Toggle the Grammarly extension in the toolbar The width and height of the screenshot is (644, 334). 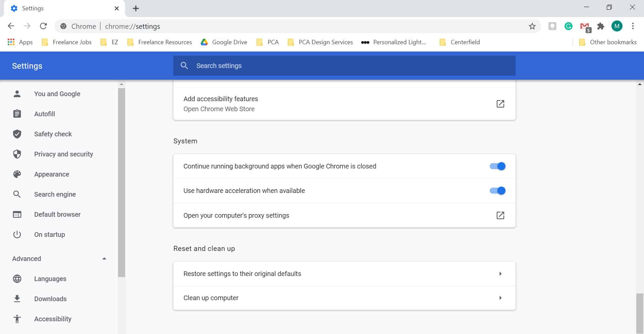(568, 26)
